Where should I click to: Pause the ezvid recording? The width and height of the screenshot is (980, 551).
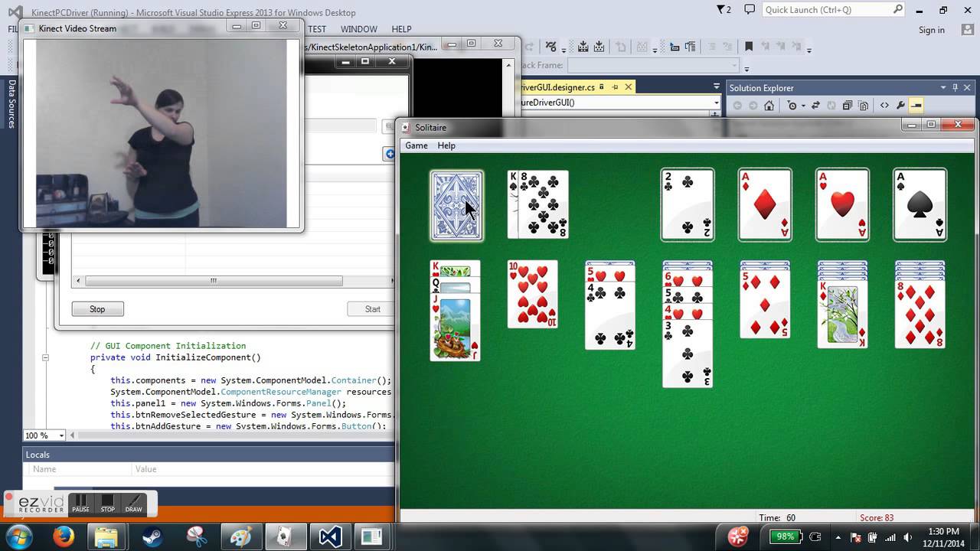[x=80, y=503]
